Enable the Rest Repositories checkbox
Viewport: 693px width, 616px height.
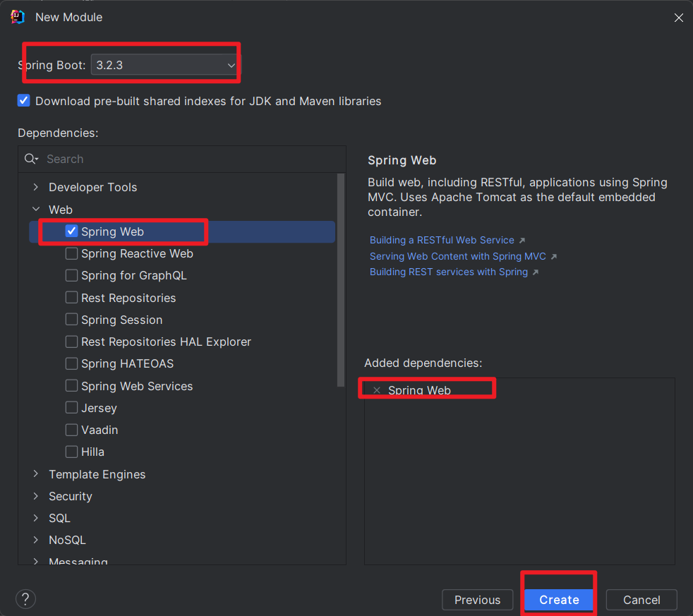click(71, 297)
